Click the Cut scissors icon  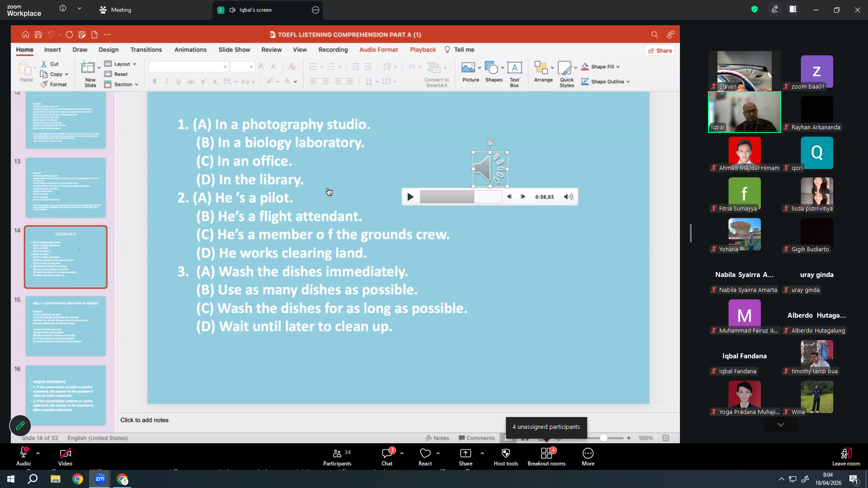pyautogui.click(x=44, y=64)
